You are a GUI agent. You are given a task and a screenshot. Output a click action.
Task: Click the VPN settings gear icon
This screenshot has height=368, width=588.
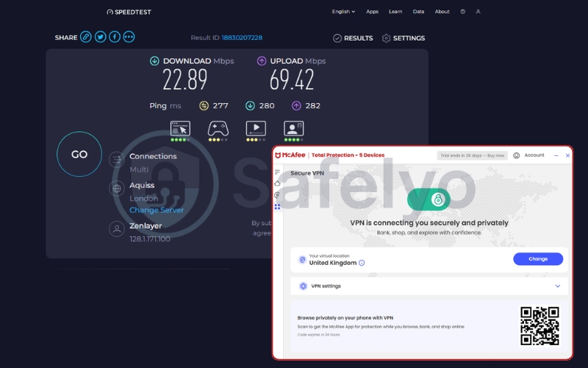tap(303, 286)
